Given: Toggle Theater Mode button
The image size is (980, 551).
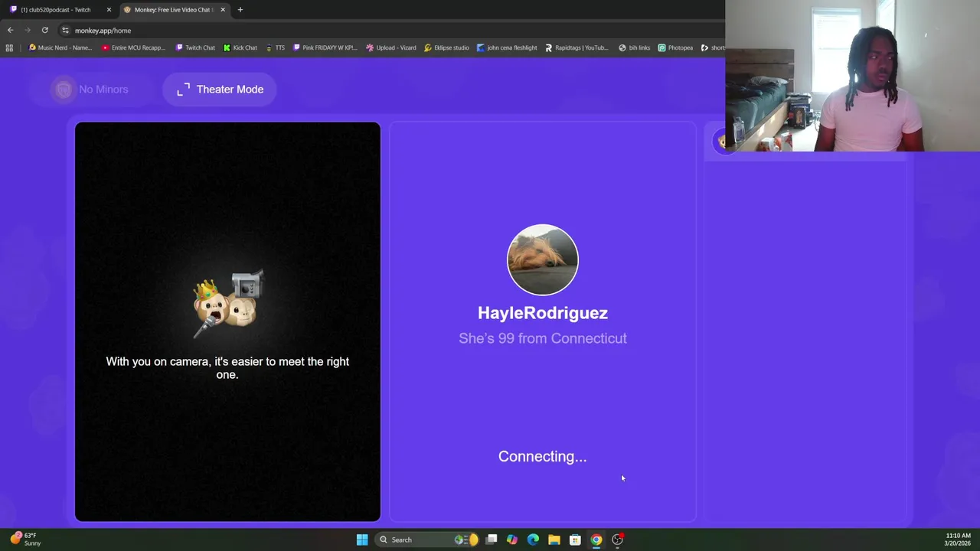Looking at the screenshot, I should pyautogui.click(x=220, y=90).
